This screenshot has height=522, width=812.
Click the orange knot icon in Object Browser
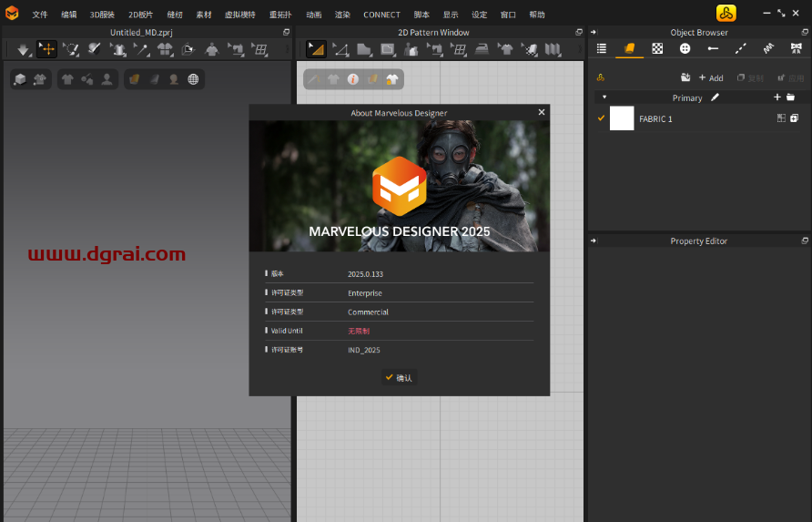coord(601,77)
